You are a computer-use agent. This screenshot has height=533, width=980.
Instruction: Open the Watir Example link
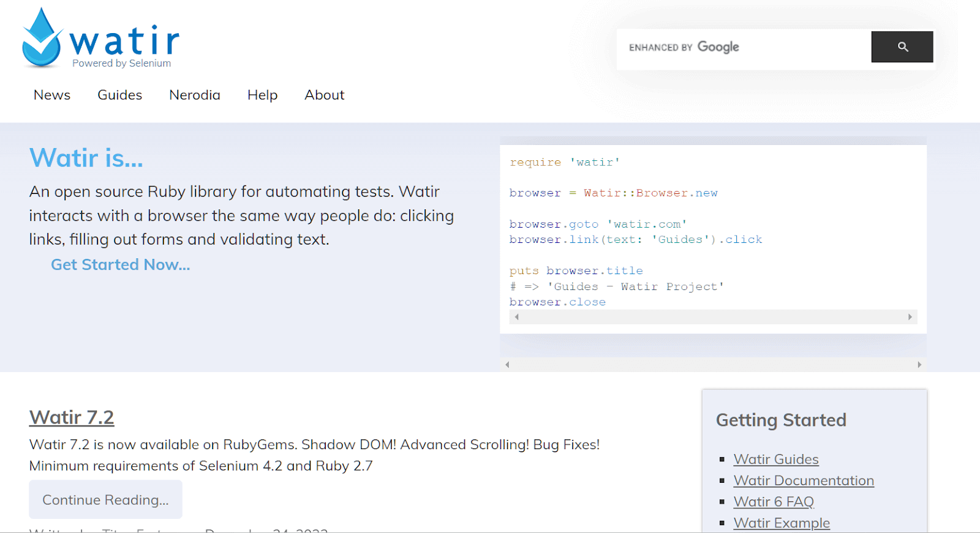pos(781,523)
